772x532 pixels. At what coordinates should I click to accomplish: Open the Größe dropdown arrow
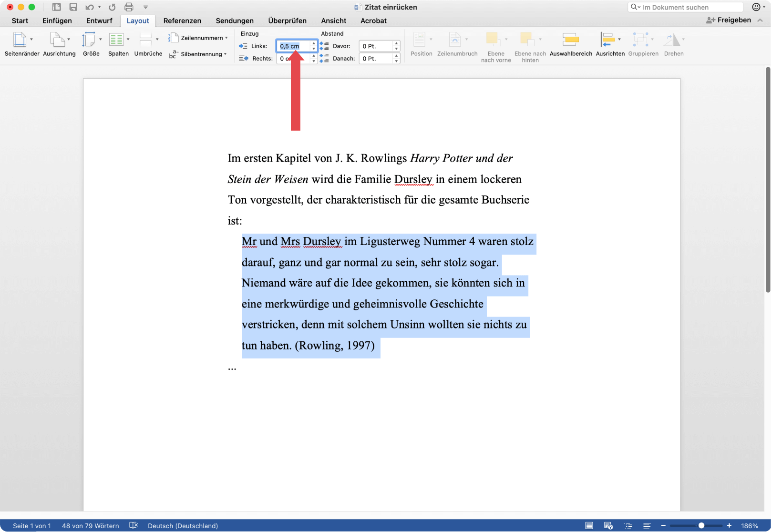click(100, 39)
